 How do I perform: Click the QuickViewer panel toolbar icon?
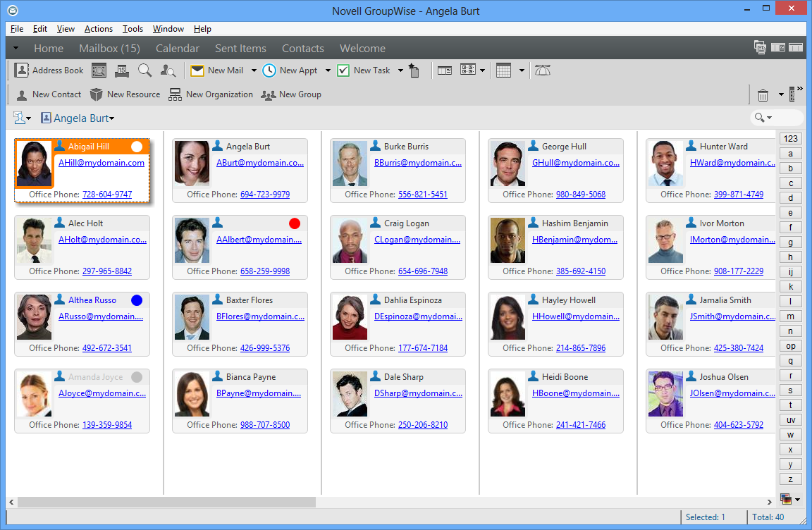click(444, 70)
